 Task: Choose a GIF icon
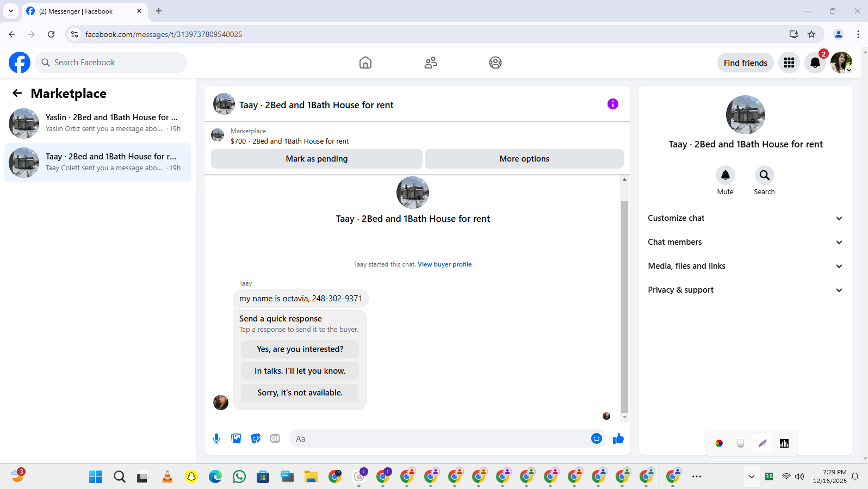click(x=275, y=438)
